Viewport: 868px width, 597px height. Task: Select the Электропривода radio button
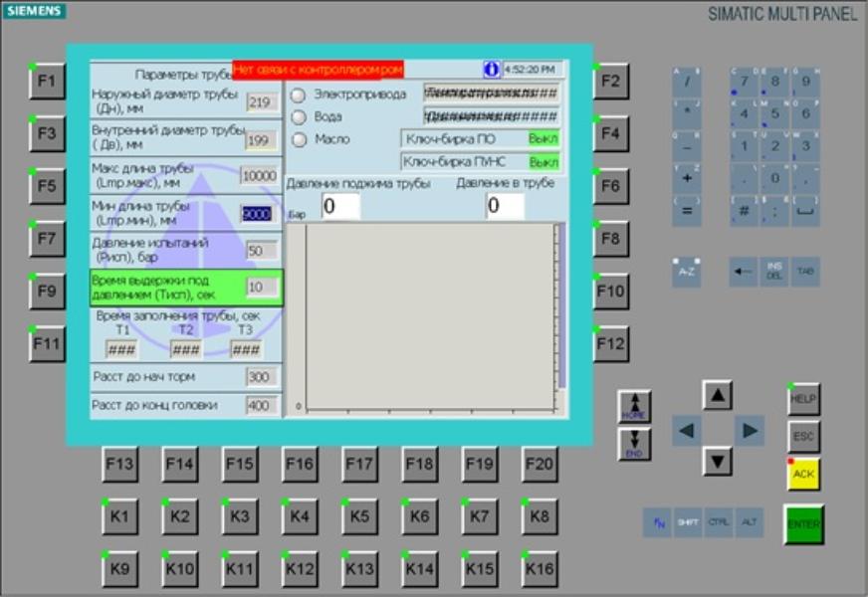pos(297,95)
